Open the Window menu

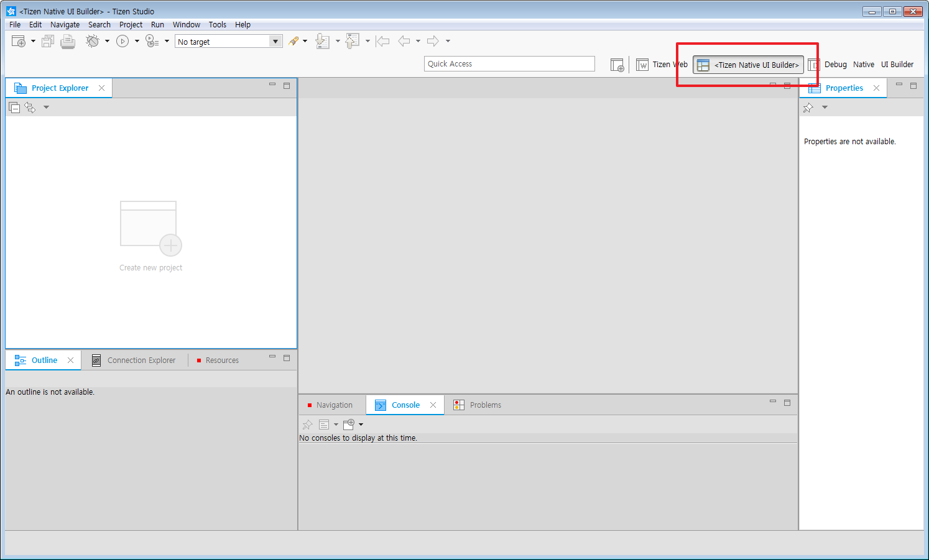point(186,25)
